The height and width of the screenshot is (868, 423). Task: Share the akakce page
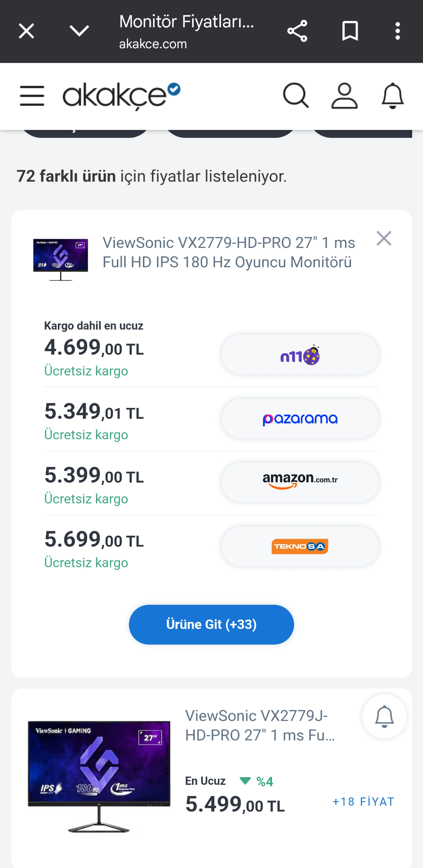(297, 31)
